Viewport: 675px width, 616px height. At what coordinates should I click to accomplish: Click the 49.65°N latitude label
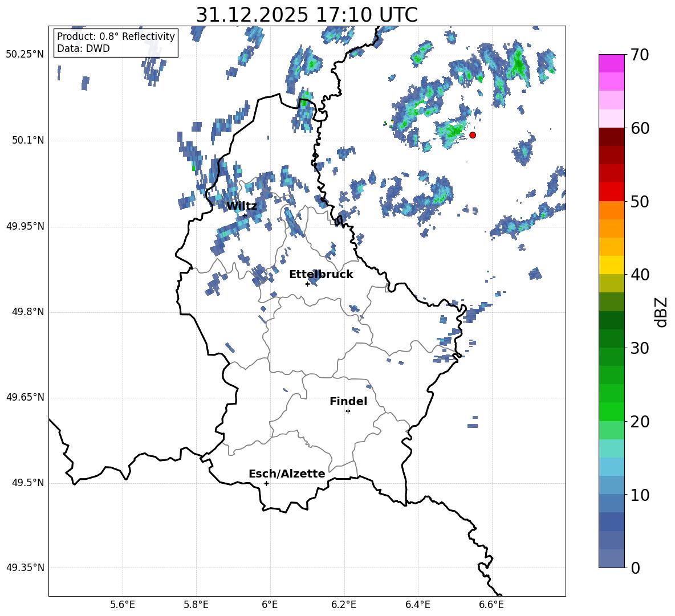click(25, 397)
